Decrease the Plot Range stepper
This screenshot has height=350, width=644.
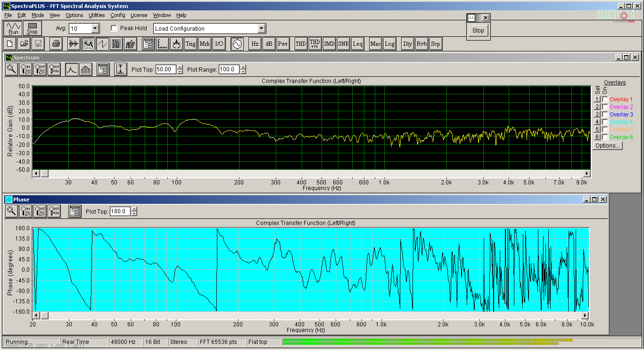click(243, 72)
